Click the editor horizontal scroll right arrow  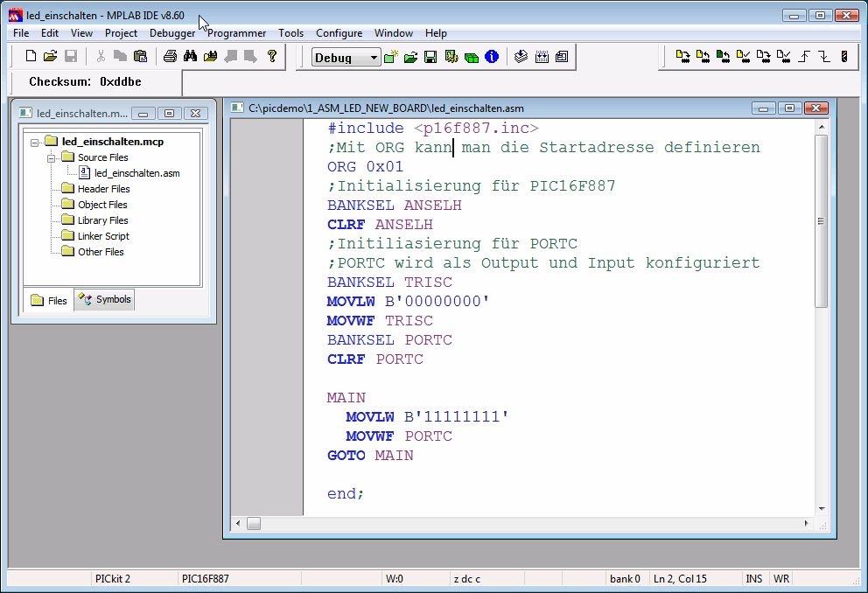click(806, 523)
